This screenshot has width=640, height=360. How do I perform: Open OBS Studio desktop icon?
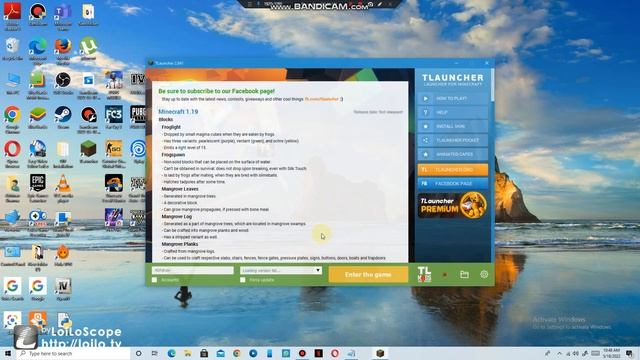coord(63,83)
